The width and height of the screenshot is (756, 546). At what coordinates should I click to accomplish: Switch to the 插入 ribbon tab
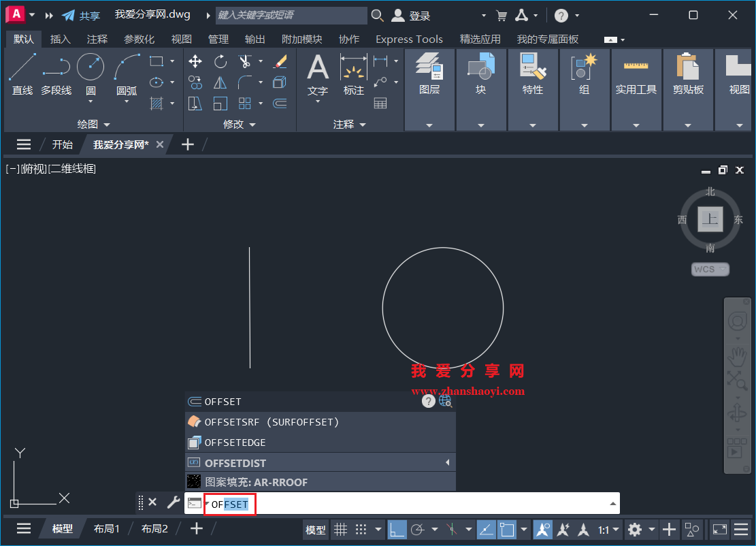pyautogui.click(x=61, y=39)
